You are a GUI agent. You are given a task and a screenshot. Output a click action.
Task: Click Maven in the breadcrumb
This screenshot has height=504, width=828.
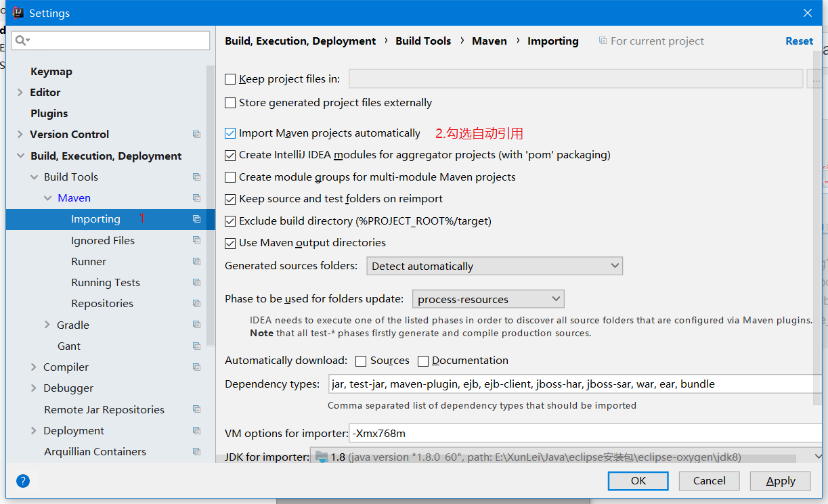coord(489,41)
